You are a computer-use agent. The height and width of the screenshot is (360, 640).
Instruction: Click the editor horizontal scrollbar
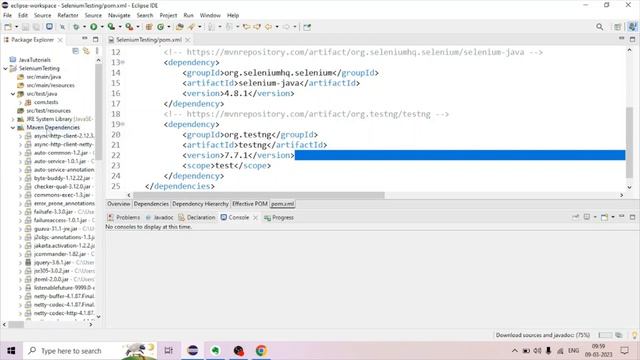pos(259,195)
